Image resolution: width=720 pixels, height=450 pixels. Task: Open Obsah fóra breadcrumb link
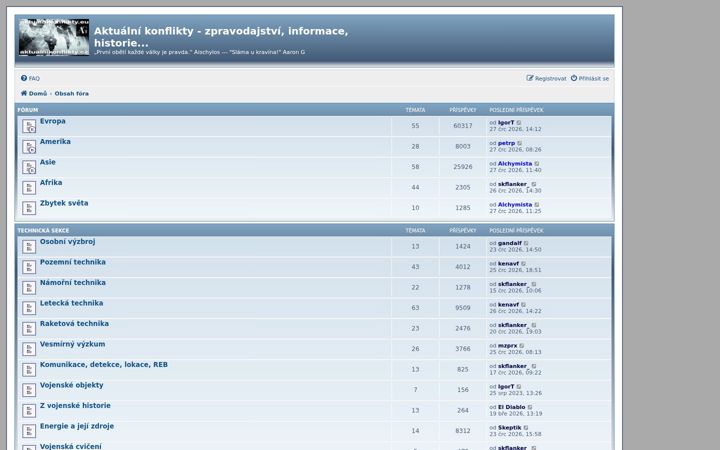tap(72, 93)
